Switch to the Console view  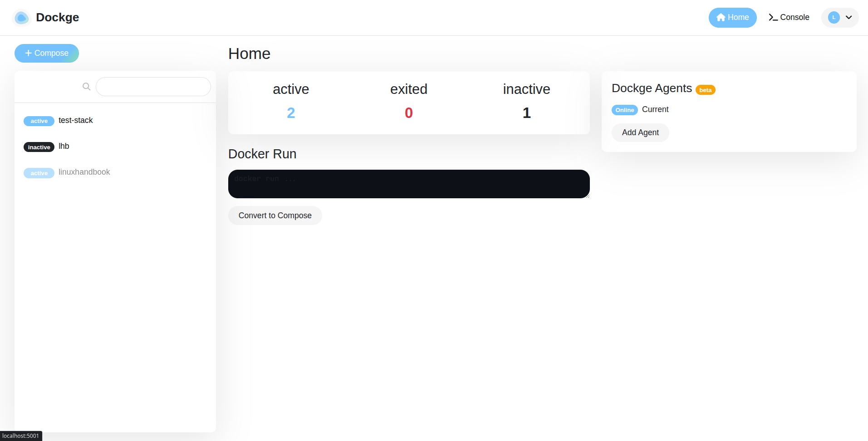(x=794, y=17)
